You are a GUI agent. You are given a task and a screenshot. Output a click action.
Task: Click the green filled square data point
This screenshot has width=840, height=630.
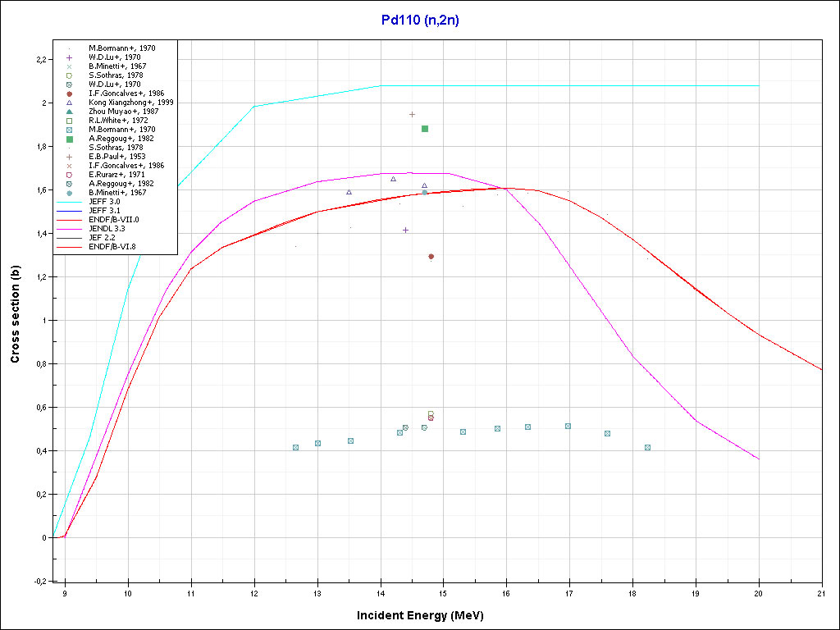pyautogui.click(x=425, y=129)
